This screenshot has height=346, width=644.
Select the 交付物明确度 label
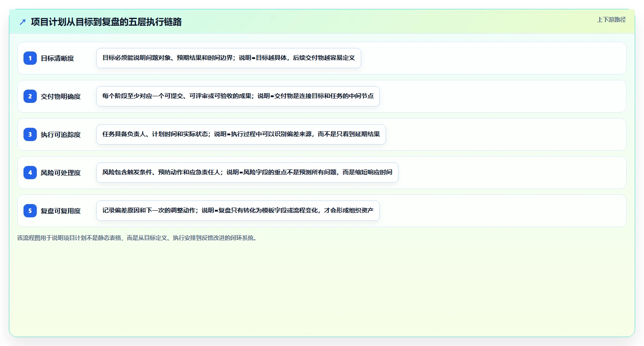pos(61,96)
